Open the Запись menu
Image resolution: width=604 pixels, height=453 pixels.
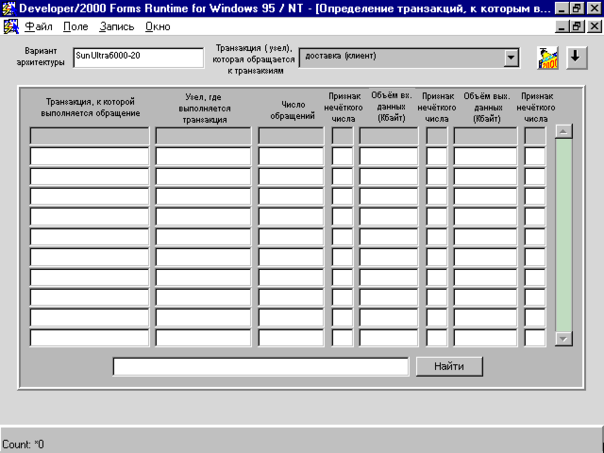(116, 27)
